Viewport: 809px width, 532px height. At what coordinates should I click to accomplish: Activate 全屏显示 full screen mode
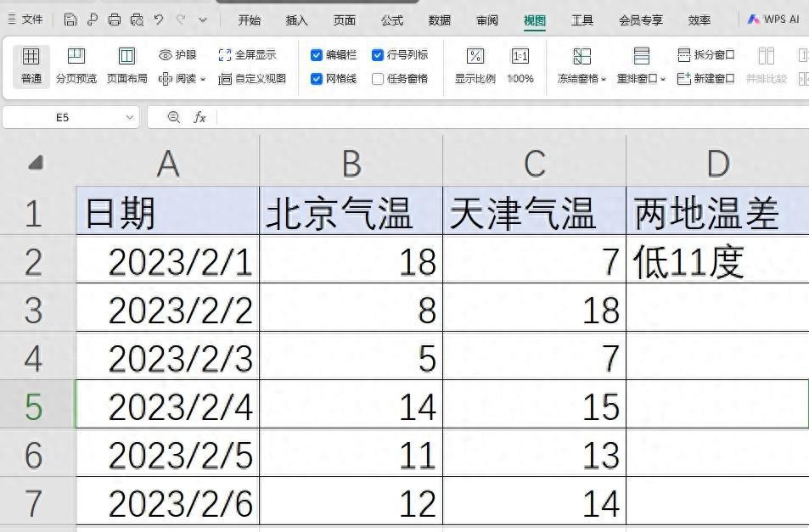(x=247, y=54)
